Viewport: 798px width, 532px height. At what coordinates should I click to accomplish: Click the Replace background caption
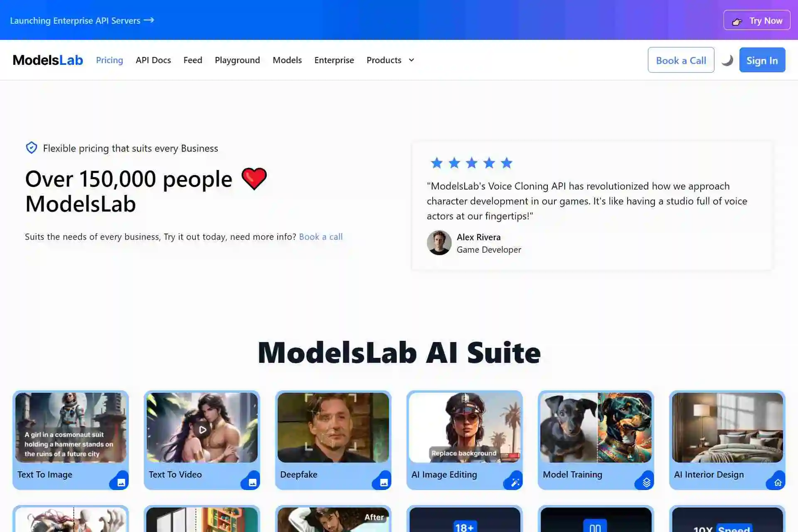(464, 453)
